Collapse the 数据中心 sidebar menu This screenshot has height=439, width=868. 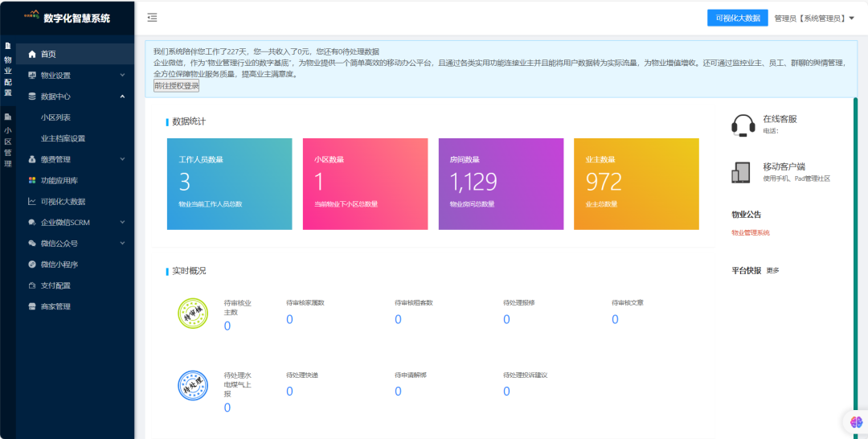coord(75,96)
